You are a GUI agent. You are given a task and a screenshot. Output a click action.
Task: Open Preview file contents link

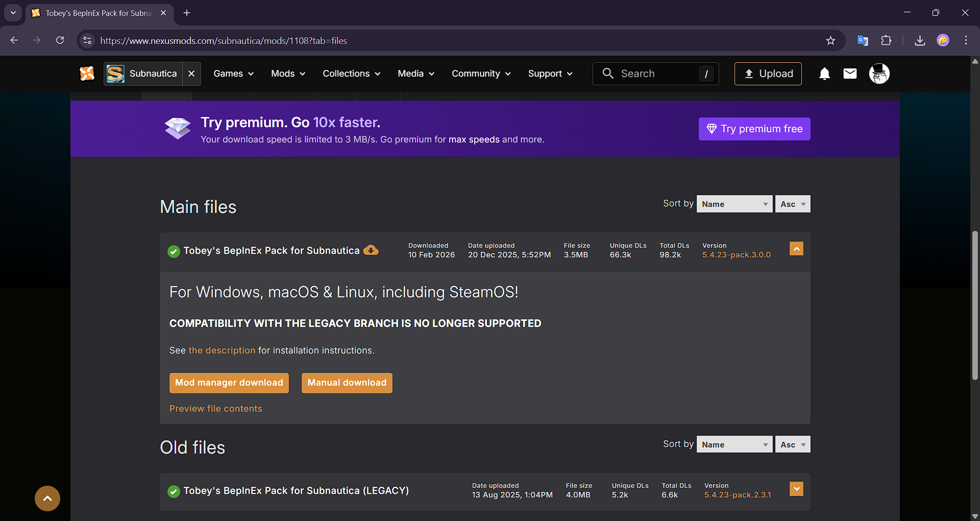tap(216, 409)
